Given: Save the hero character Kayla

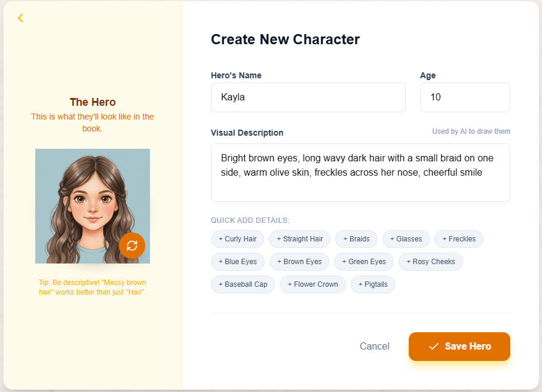Looking at the screenshot, I should coord(459,346).
